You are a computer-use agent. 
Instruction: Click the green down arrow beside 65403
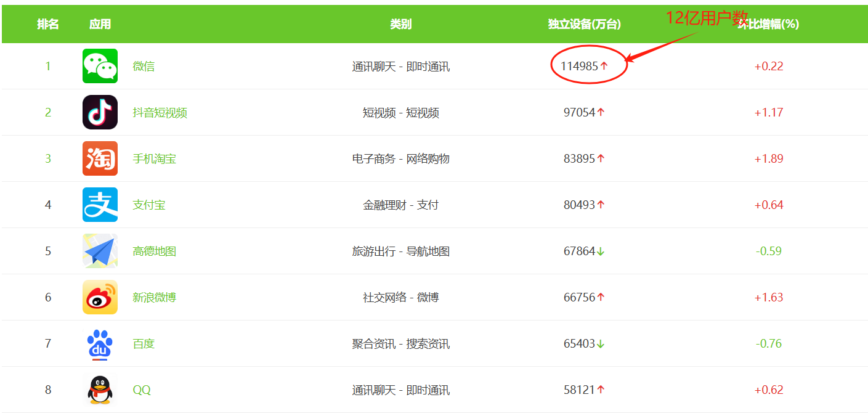pyautogui.click(x=601, y=344)
